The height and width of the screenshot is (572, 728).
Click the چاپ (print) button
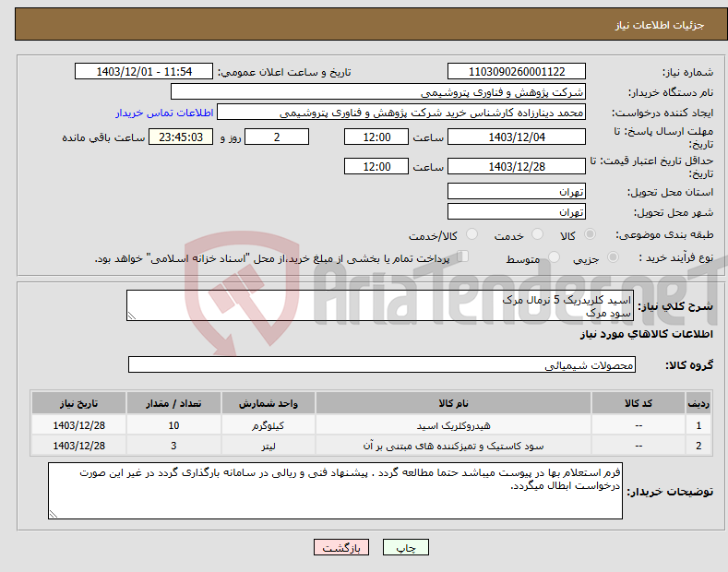pyautogui.click(x=405, y=547)
